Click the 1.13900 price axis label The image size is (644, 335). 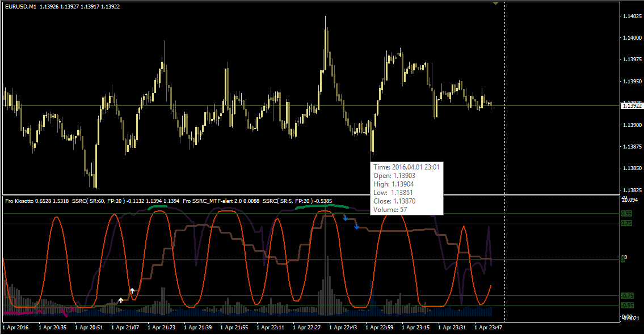tap(632, 125)
